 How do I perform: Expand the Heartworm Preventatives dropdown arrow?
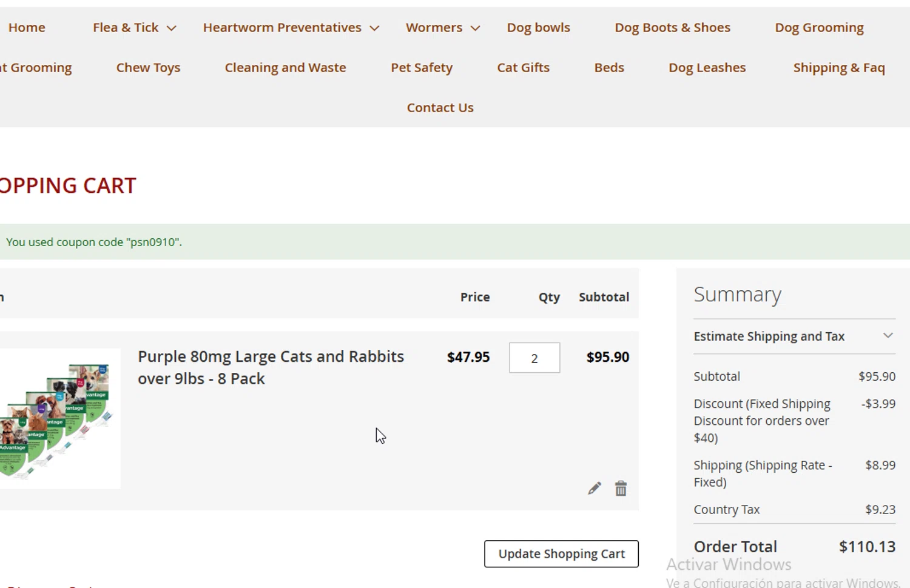[375, 28]
